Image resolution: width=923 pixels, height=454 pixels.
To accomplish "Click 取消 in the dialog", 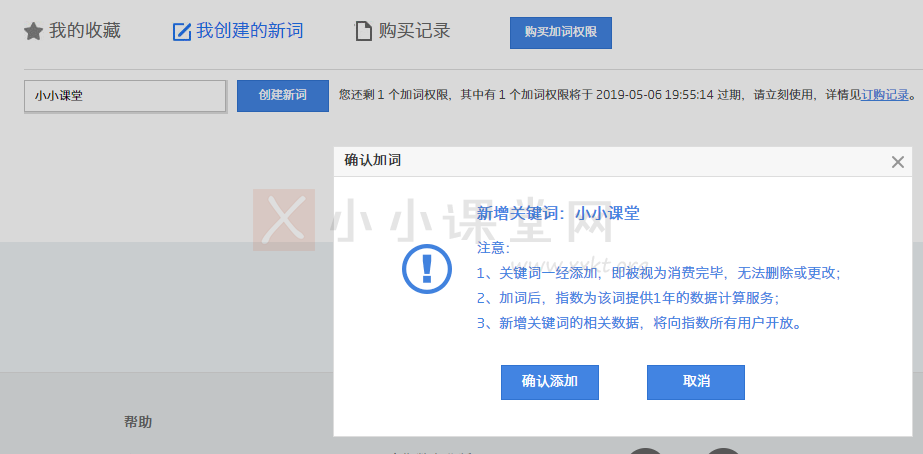I will pyautogui.click(x=696, y=382).
